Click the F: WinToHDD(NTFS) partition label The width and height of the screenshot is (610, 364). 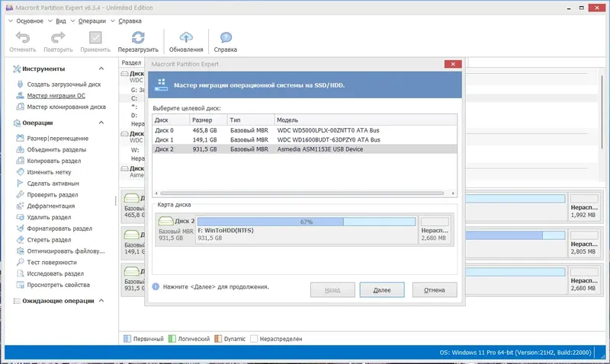click(226, 231)
